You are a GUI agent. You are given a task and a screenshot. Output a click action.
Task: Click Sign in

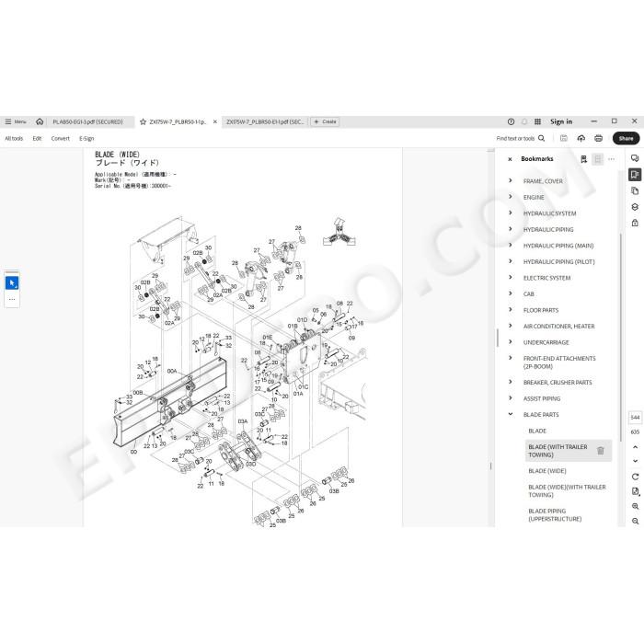(561, 121)
